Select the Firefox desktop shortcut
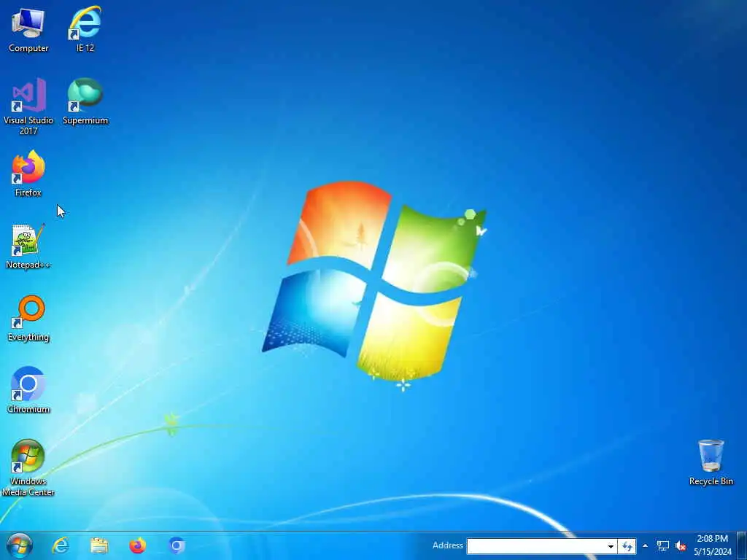The width and height of the screenshot is (747, 560). [28, 174]
